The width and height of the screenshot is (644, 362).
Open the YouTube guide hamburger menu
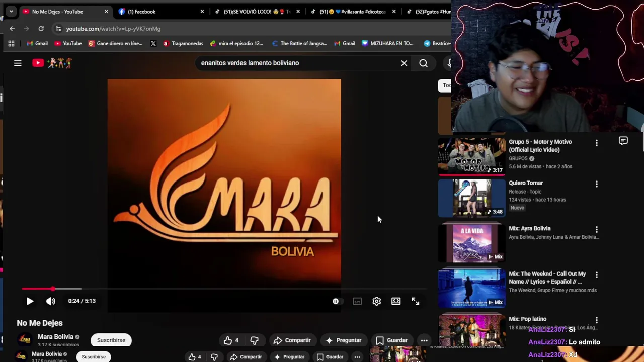point(18,63)
